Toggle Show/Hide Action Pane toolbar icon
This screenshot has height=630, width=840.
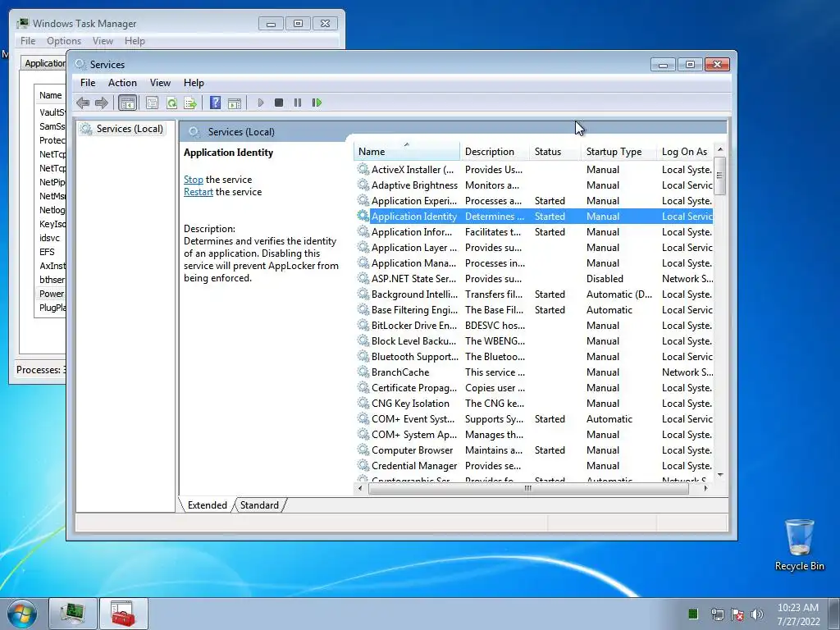235,103
